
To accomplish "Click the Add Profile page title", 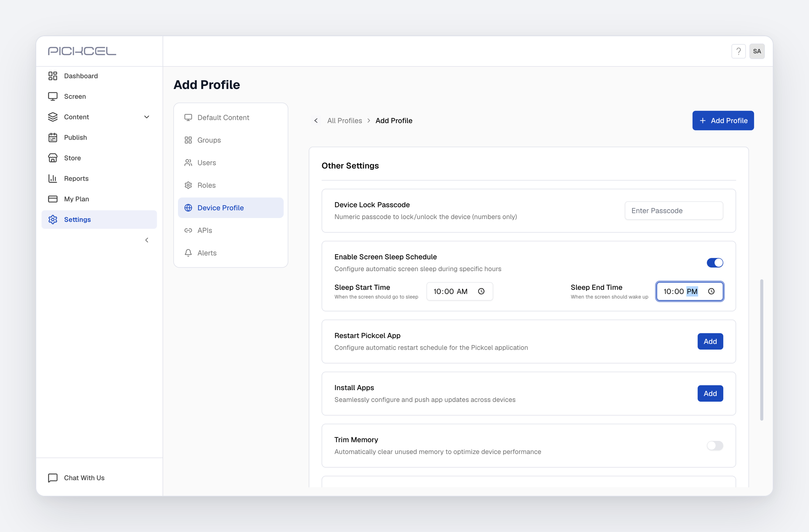I will (x=207, y=85).
